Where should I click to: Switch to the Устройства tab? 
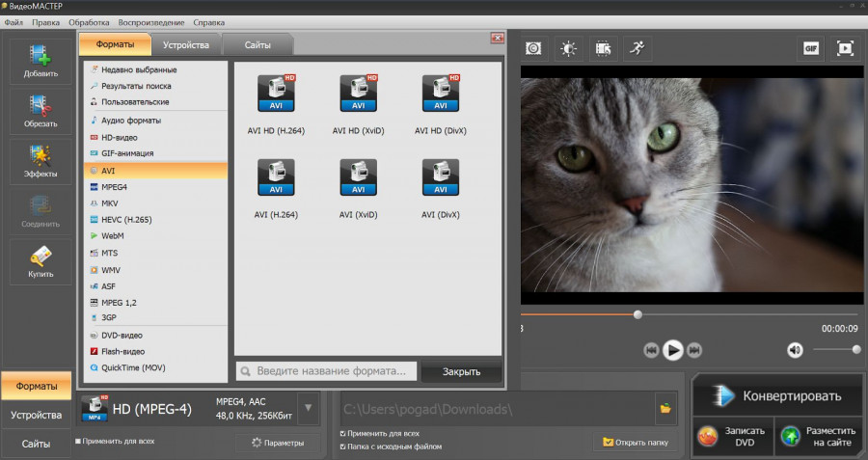(x=185, y=44)
